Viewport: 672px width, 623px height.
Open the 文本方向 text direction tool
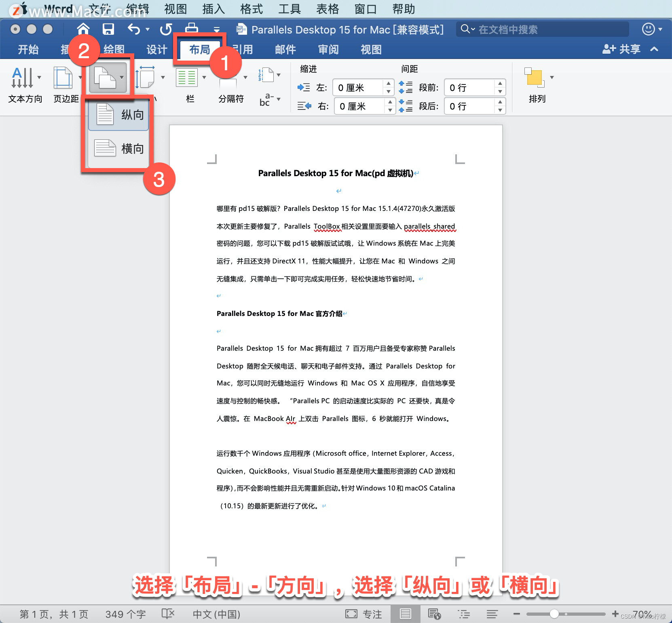[25, 85]
